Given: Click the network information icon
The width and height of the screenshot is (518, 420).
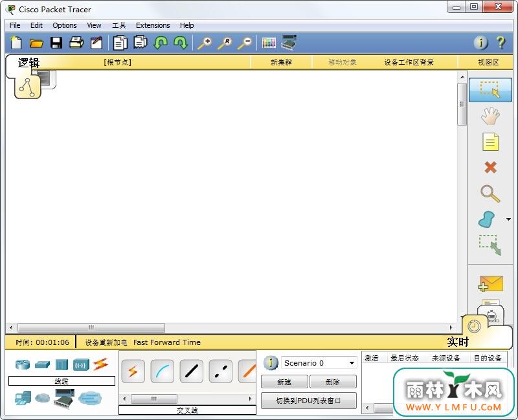Looking at the screenshot, I should [480, 43].
